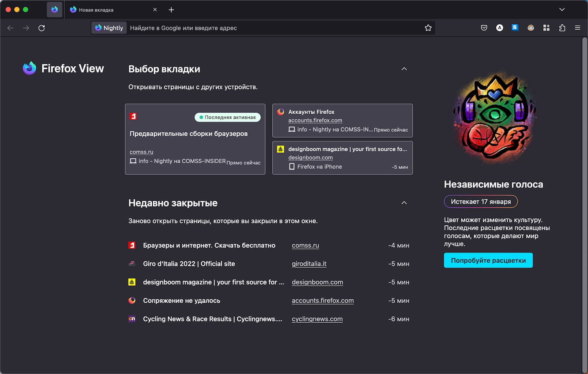Open the Предварительные сборки браузеров tab card

coord(195,139)
